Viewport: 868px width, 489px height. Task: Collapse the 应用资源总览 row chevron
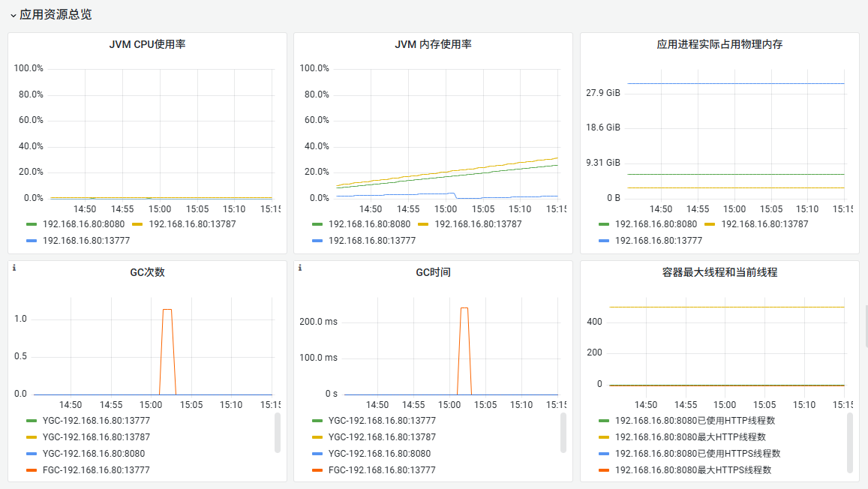tap(14, 16)
